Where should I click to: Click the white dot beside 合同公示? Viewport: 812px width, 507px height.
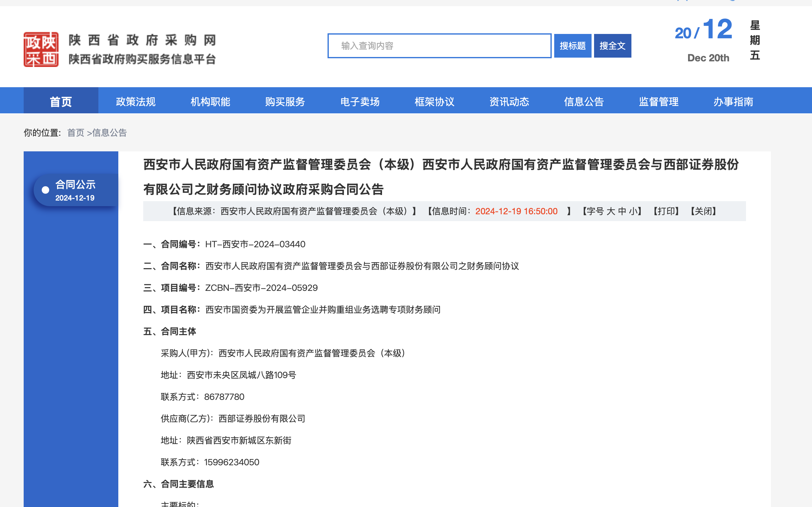[x=45, y=190]
